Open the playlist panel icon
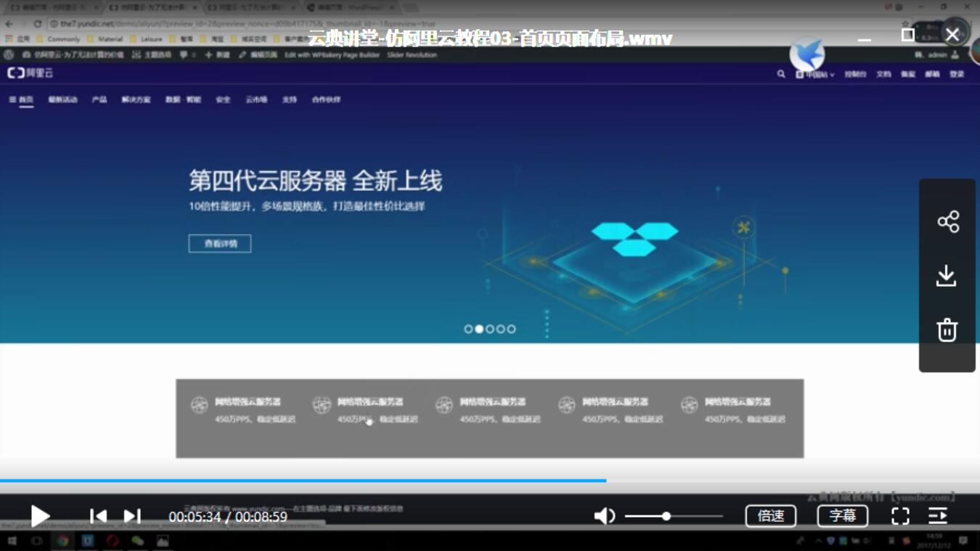 938,516
